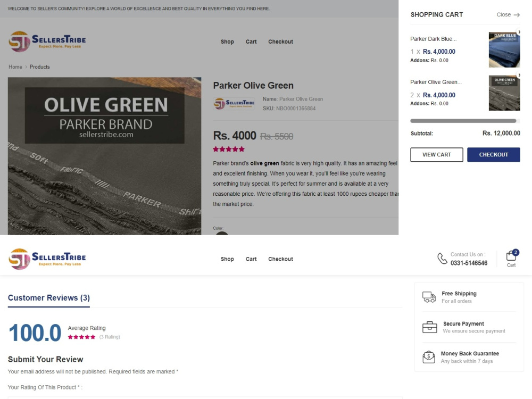Viewport: 532px width, 399px height.
Task: Open the Customer Reviews (3) tab
Action: click(x=49, y=298)
